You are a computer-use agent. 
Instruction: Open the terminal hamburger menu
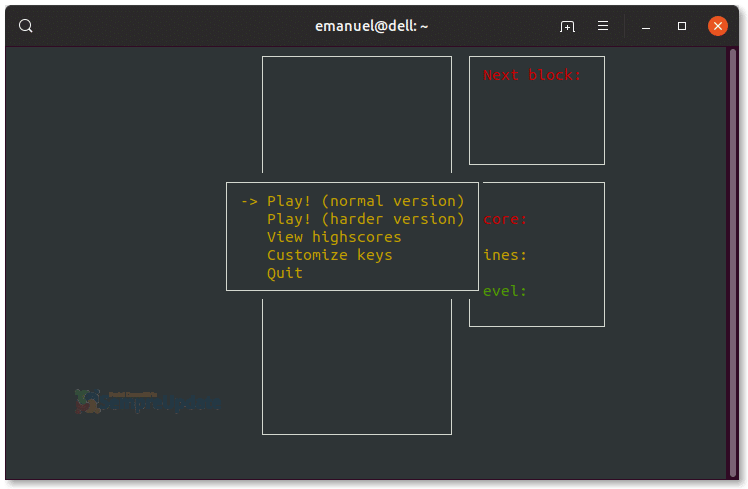[603, 26]
